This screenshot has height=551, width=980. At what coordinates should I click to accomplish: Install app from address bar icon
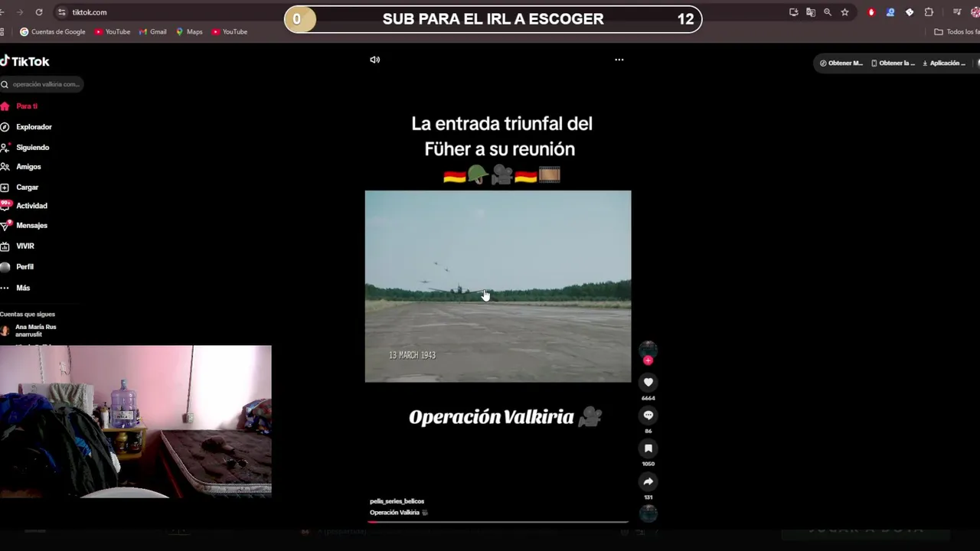tap(794, 12)
